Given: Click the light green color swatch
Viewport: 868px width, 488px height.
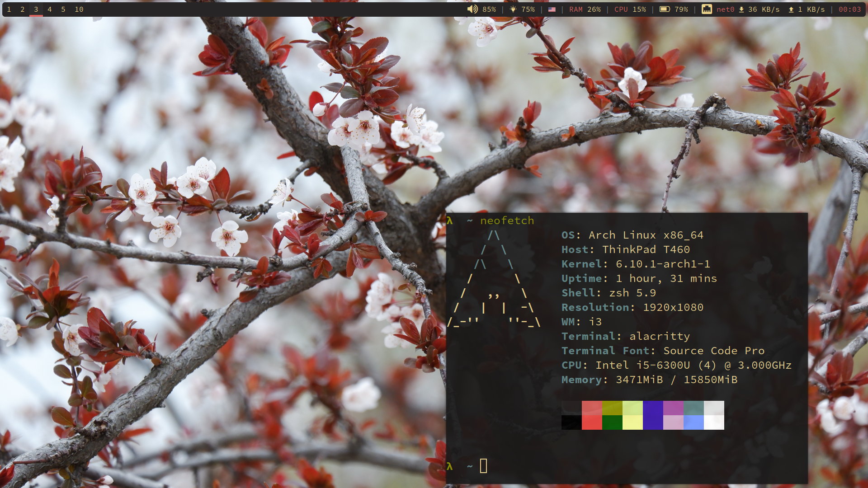Looking at the screenshot, I should point(632,408).
